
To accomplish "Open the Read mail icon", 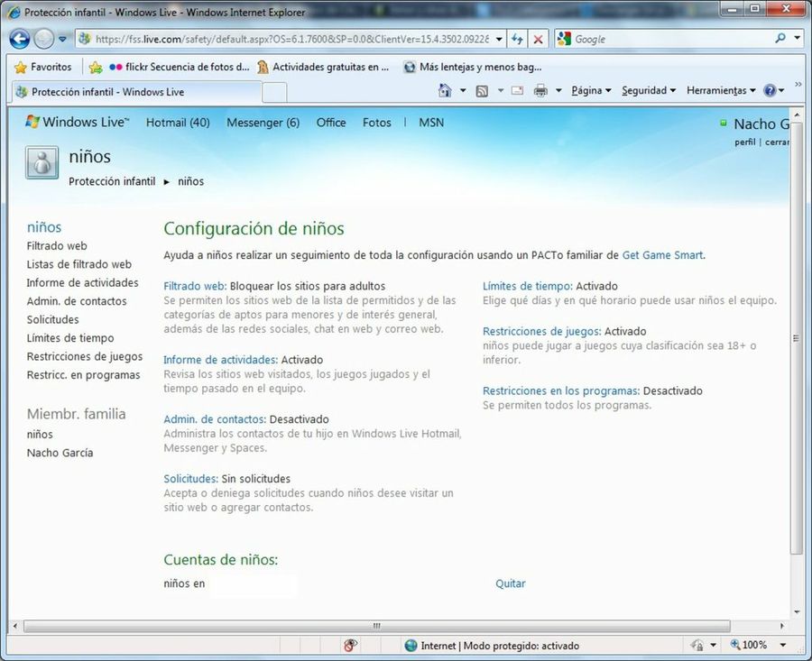I will pos(517,91).
